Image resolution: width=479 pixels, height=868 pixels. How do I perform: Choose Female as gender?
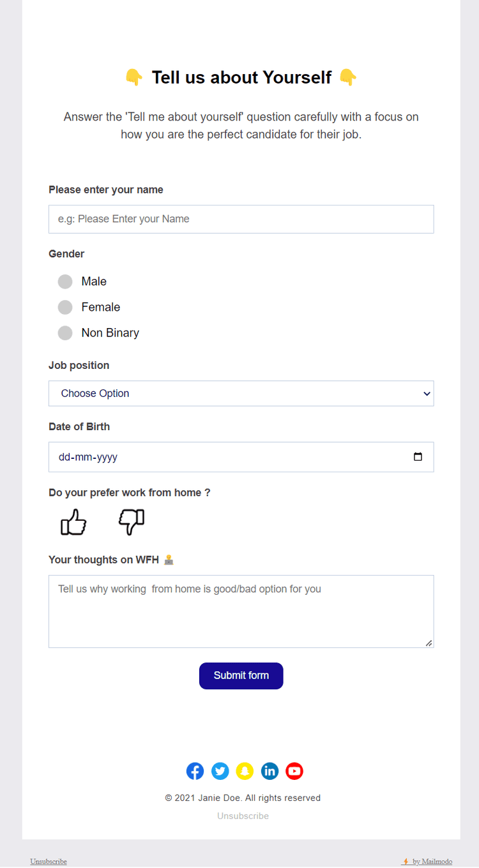pyautogui.click(x=65, y=307)
